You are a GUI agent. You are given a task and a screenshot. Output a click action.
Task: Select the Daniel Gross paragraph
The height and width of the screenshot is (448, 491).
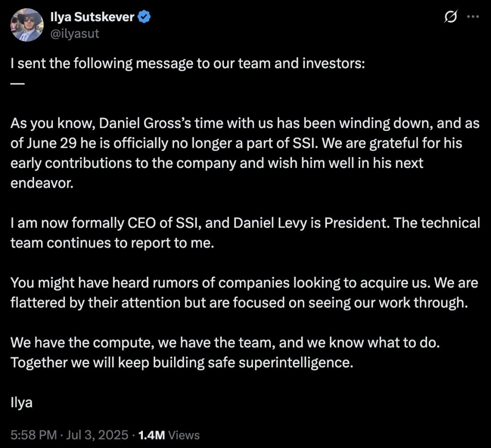point(245,153)
